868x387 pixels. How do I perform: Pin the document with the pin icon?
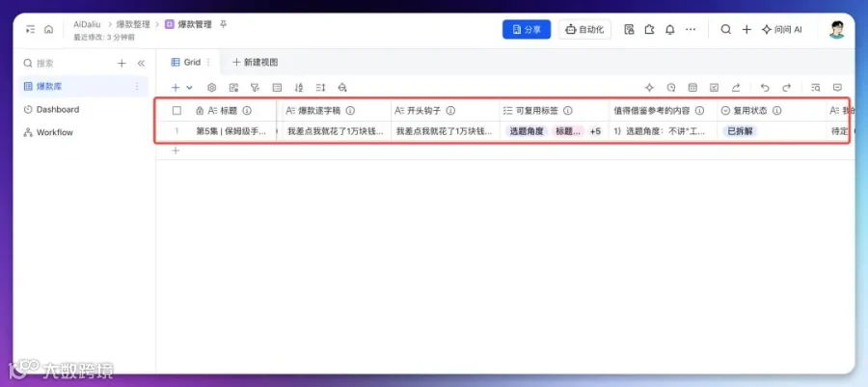pos(223,24)
